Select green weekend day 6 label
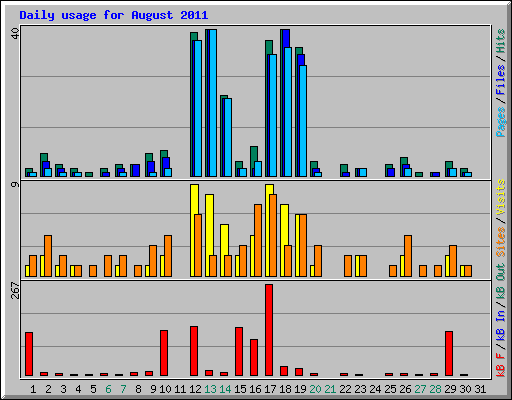The image size is (512, 400). (108, 389)
